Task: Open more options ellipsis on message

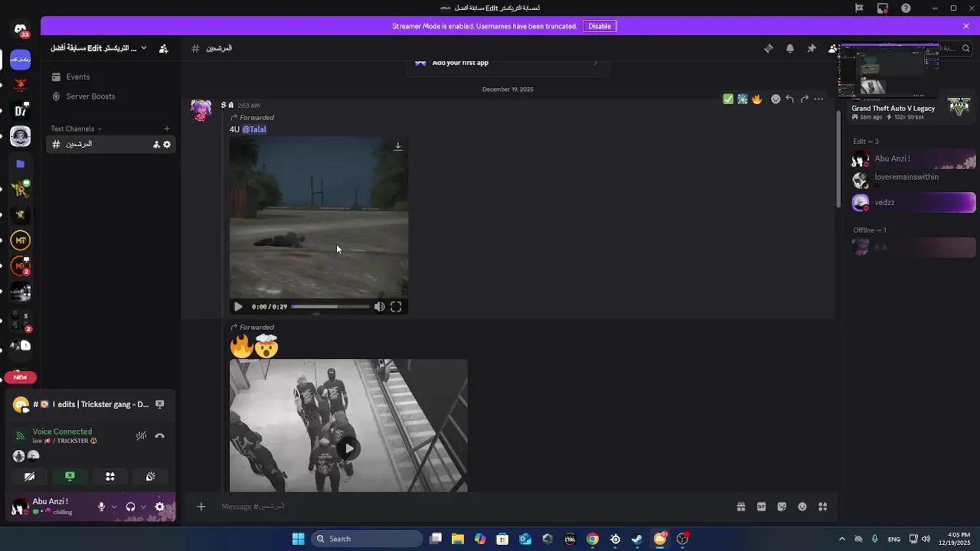Action: point(818,99)
